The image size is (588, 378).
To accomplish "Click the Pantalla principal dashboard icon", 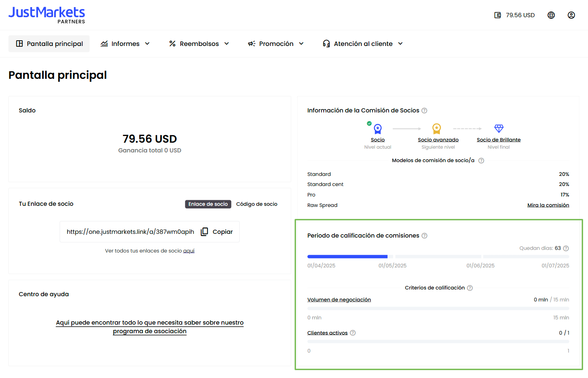I will (x=19, y=44).
